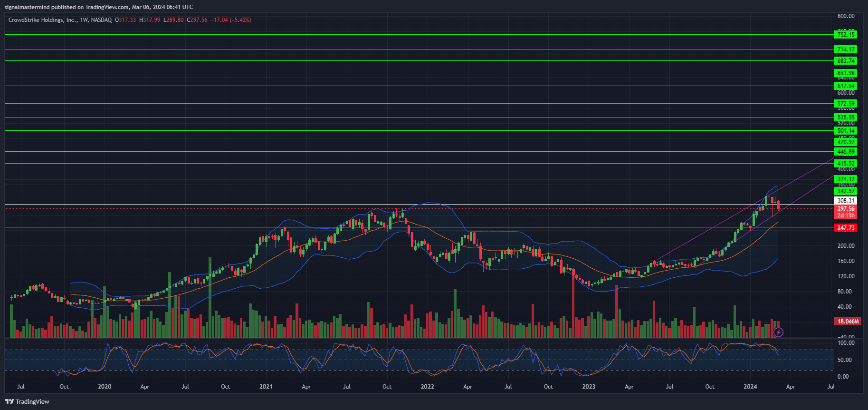868x410 pixels.
Task: Click the CrowdStrike Holdings, Inc. symbol title
Action: pos(43,20)
